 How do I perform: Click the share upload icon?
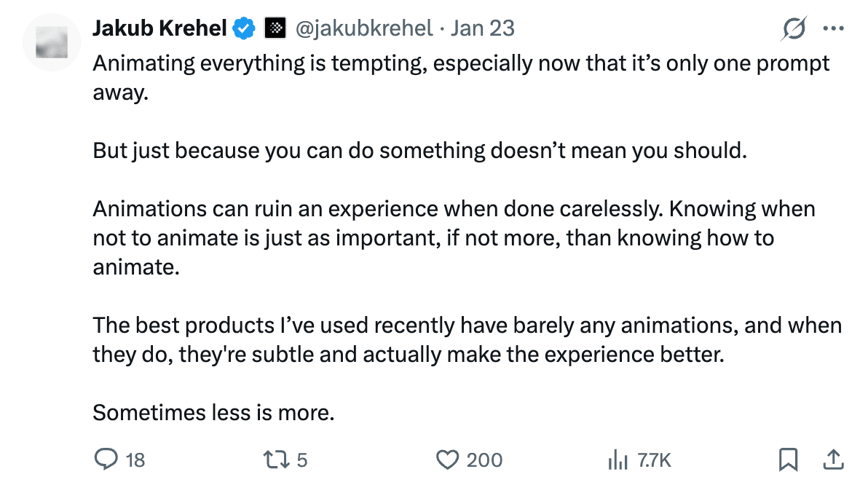pos(832,460)
